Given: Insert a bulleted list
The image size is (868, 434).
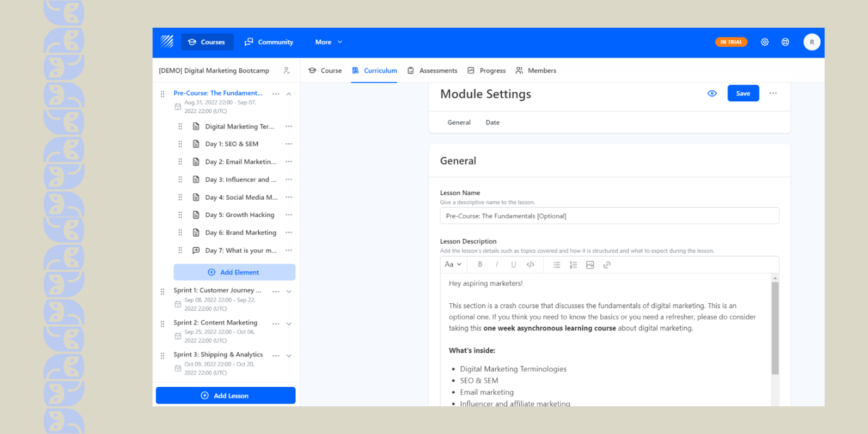Looking at the screenshot, I should [557, 265].
